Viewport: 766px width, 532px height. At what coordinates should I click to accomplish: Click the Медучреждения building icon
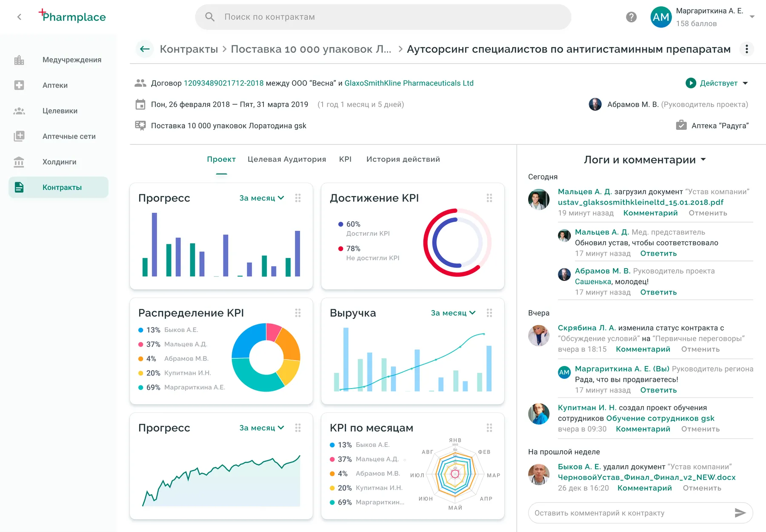click(x=19, y=60)
